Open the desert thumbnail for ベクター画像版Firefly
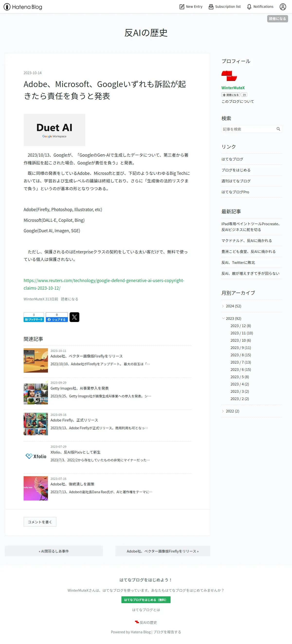Image resolution: width=292 pixels, height=644 pixels. pos(36,360)
